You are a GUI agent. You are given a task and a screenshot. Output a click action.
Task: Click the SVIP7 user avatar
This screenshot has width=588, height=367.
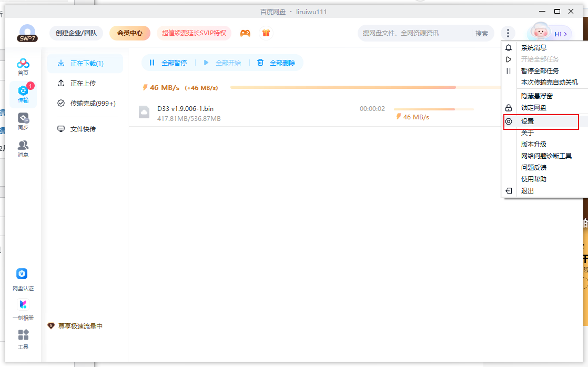tap(27, 33)
